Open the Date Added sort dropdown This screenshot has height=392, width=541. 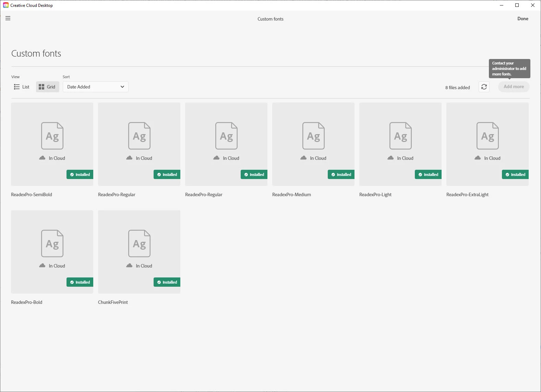(x=95, y=87)
